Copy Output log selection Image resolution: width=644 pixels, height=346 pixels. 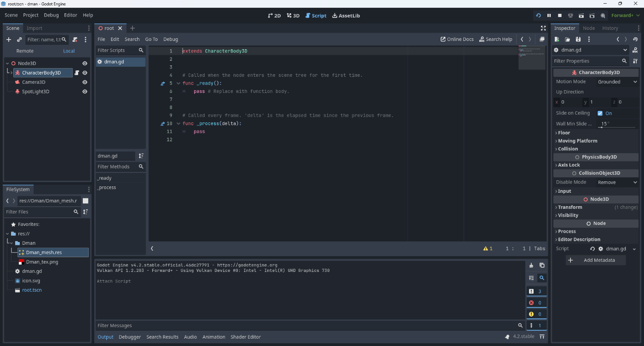click(542, 265)
